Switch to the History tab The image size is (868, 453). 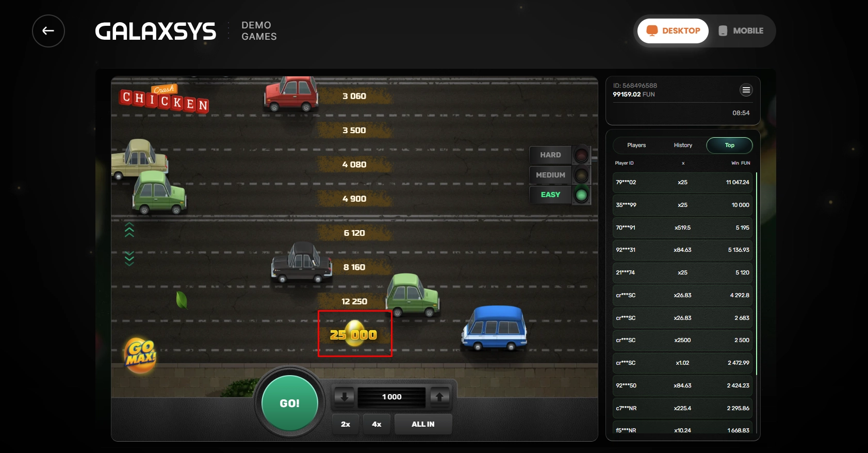tap(683, 145)
